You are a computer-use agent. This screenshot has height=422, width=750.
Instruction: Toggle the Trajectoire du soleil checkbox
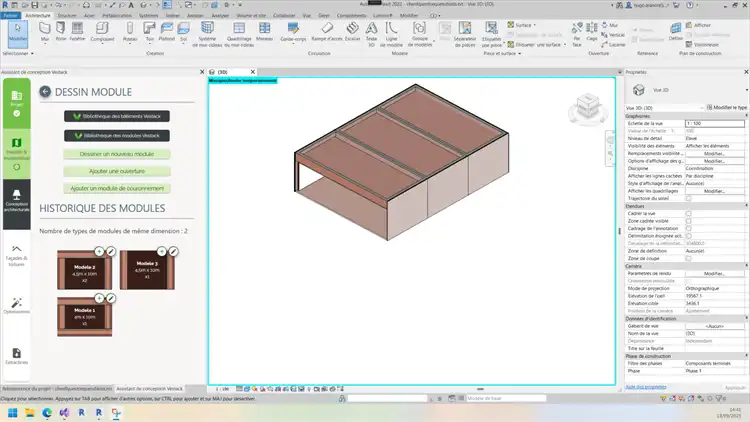[688, 199]
